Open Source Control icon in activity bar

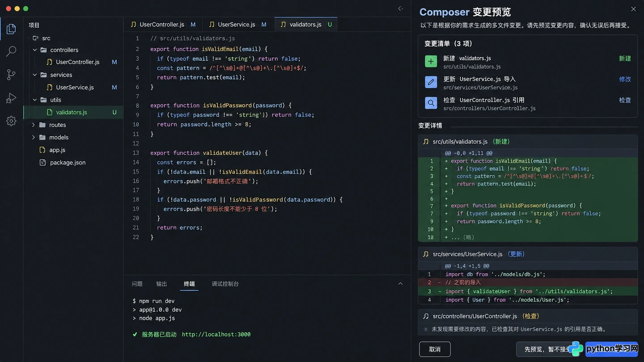(x=11, y=75)
